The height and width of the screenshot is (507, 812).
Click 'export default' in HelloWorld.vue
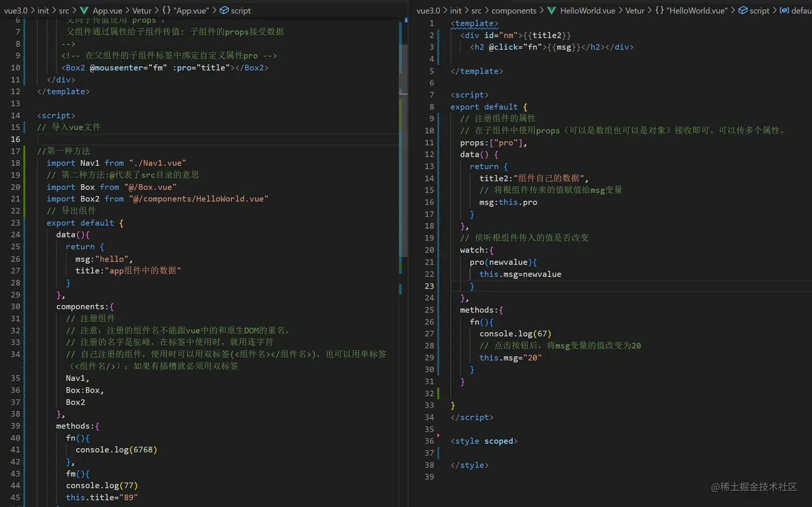(x=484, y=107)
